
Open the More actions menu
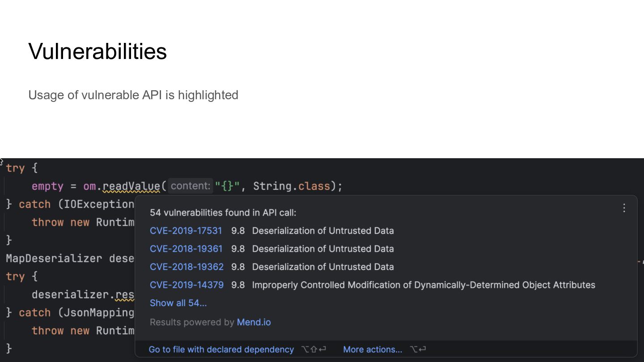click(x=373, y=349)
